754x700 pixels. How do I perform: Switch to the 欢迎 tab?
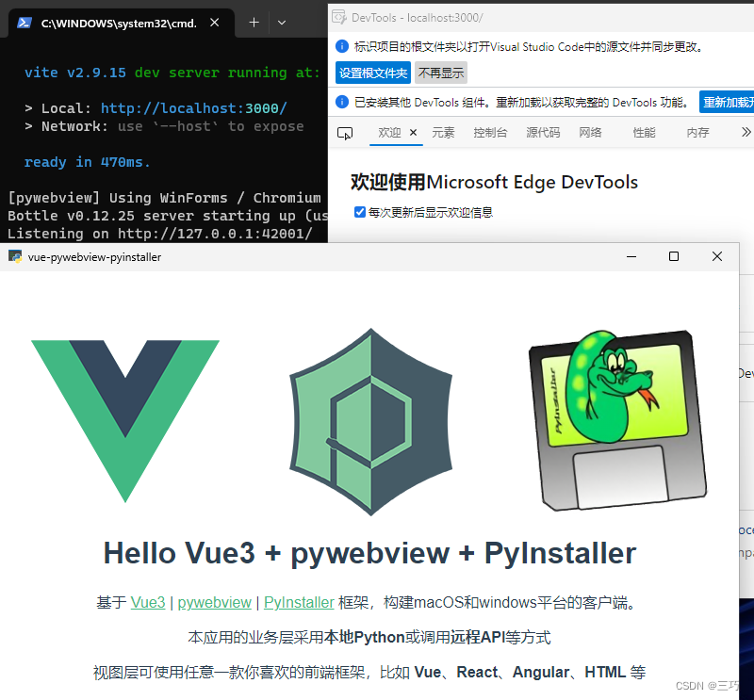[x=389, y=132]
